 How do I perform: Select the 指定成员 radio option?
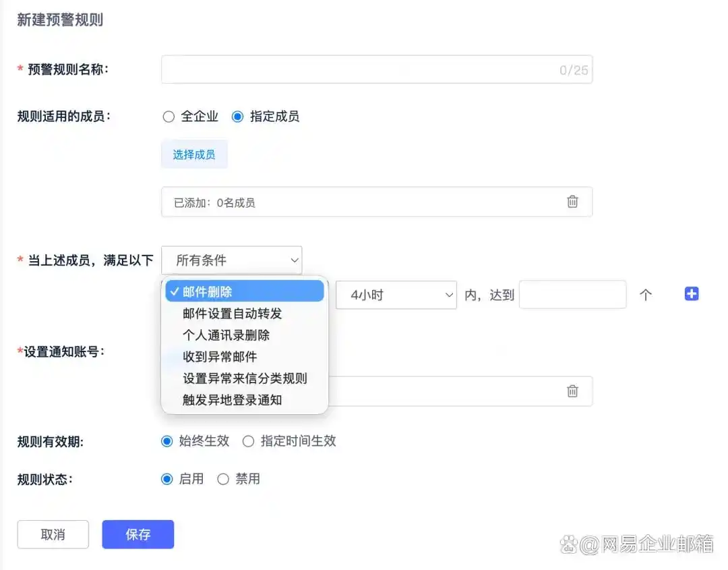point(237,117)
